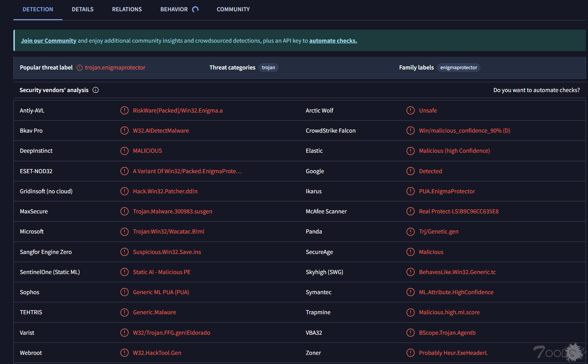The height and width of the screenshot is (364, 588).
Task: Open the Relations tab
Action: pyautogui.click(x=127, y=10)
